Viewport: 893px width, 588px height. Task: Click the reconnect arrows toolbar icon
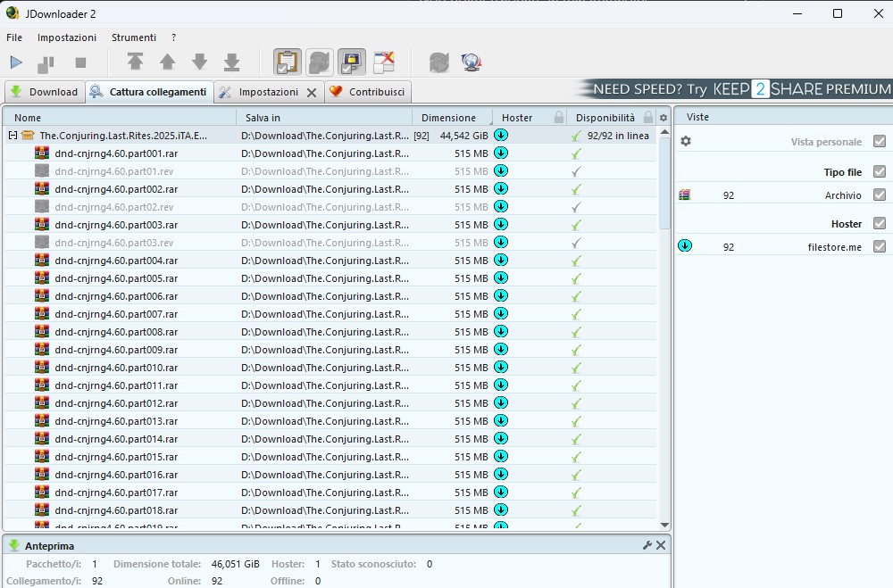(439, 62)
